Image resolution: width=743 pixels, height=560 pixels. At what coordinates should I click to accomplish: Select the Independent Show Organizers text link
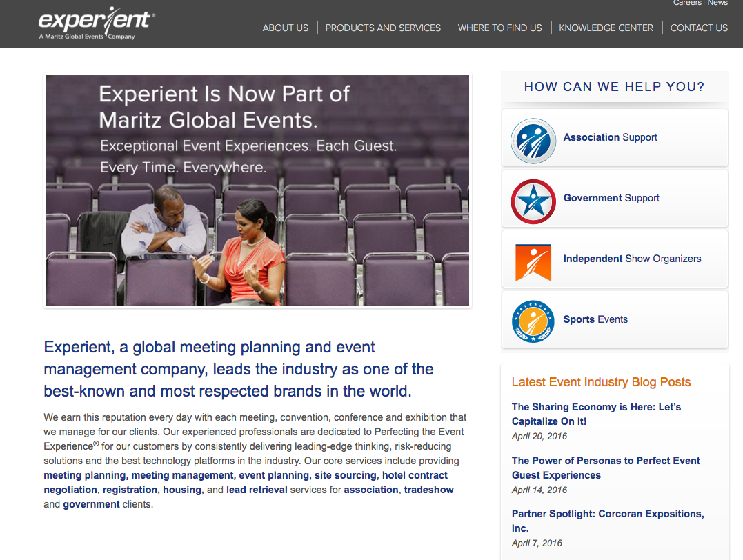click(632, 259)
